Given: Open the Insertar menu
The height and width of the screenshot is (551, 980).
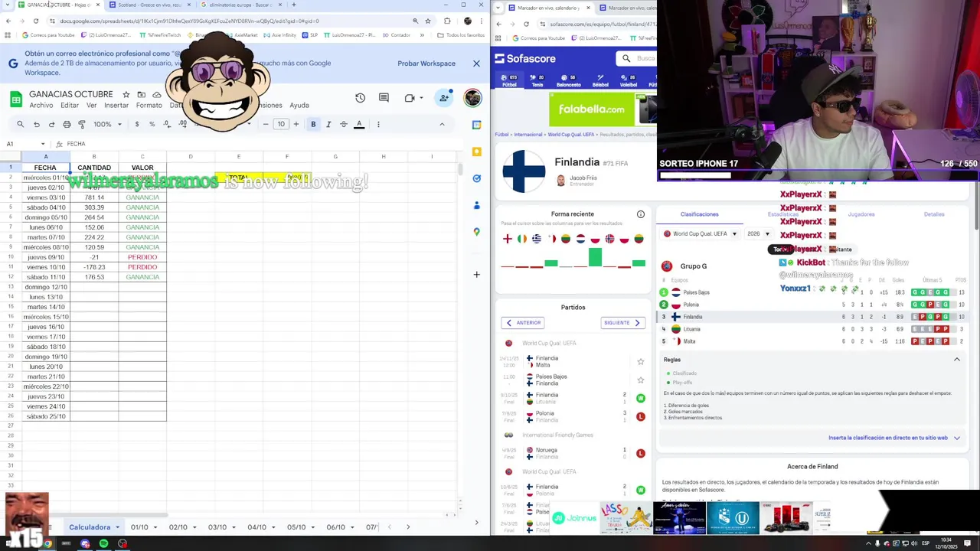Looking at the screenshot, I should (116, 106).
